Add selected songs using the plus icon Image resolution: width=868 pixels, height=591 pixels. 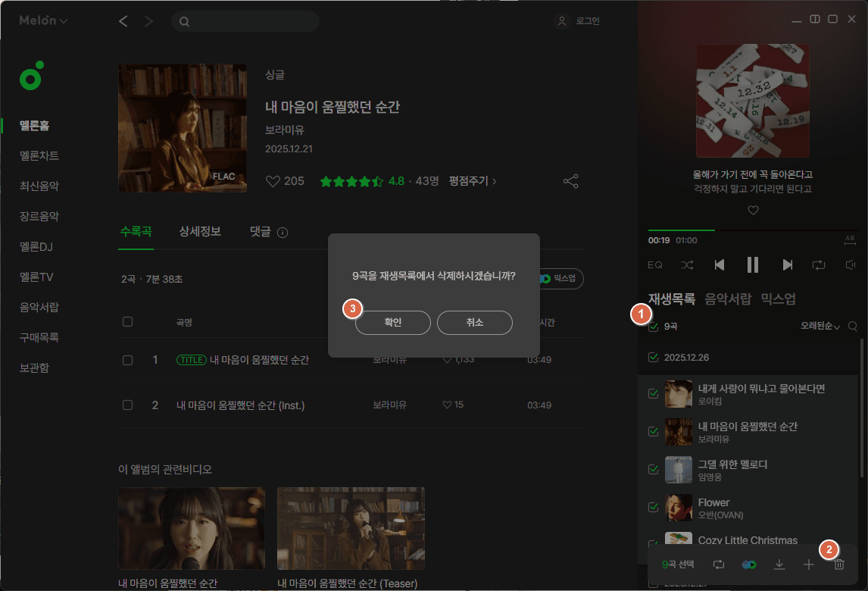pos(808,564)
